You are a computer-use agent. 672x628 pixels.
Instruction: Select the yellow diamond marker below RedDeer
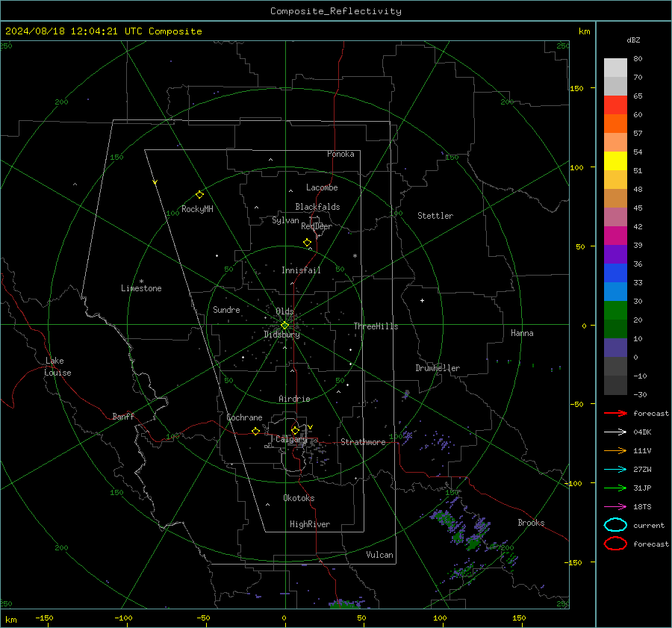[307, 243]
